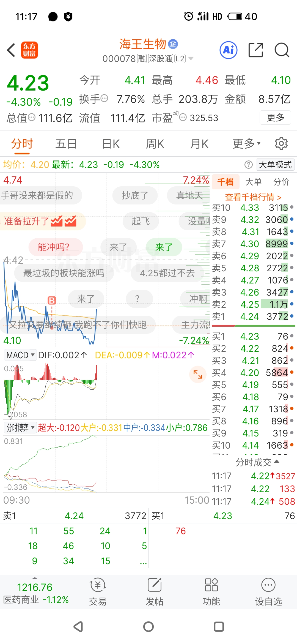Viewport: 297px width, 644px height.
Task: Switch to 周K tab
Action: [155, 144]
